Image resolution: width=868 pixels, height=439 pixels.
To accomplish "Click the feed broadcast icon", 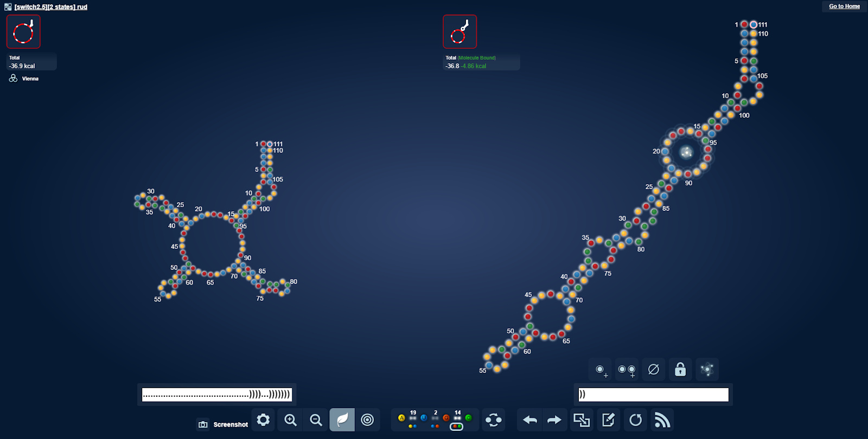I will pos(662,420).
